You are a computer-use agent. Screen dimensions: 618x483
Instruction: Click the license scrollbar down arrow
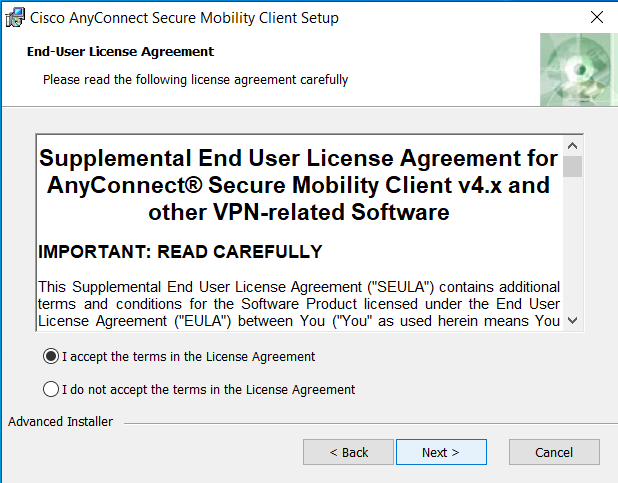click(x=572, y=321)
